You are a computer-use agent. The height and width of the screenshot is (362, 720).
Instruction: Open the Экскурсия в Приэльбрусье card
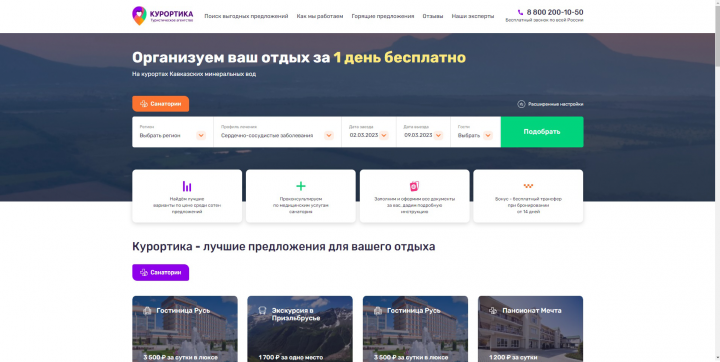300,329
